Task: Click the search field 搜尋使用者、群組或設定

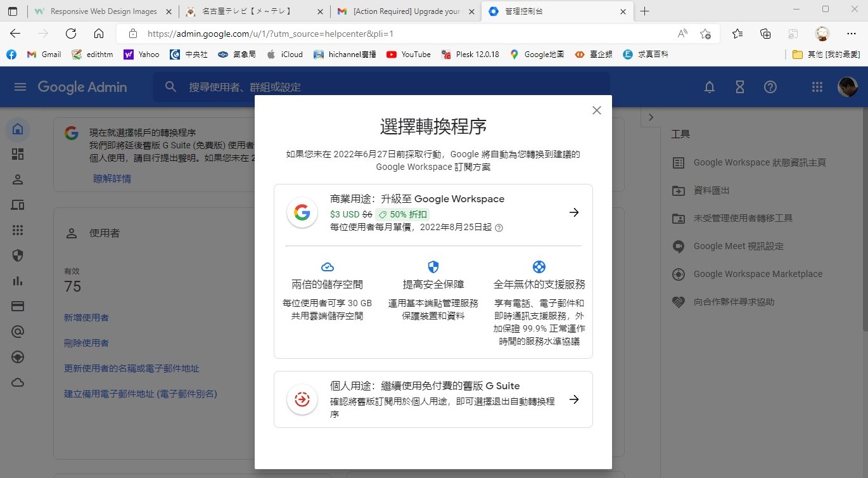Action: coord(381,87)
